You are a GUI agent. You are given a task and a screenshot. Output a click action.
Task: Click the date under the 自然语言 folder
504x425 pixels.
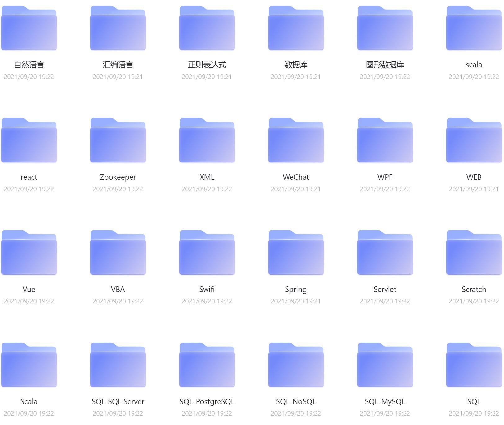coord(29,77)
